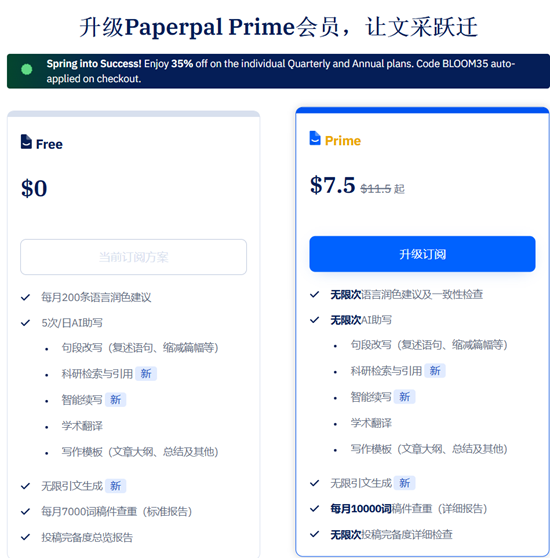
Task: Click the green dot in the promo banner
Action: pyautogui.click(x=27, y=69)
